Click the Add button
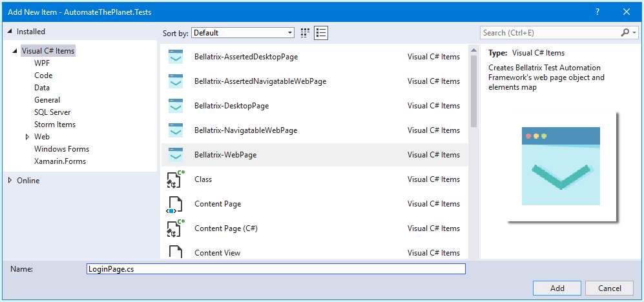Screen dimensions: 644x302 tap(557, 288)
